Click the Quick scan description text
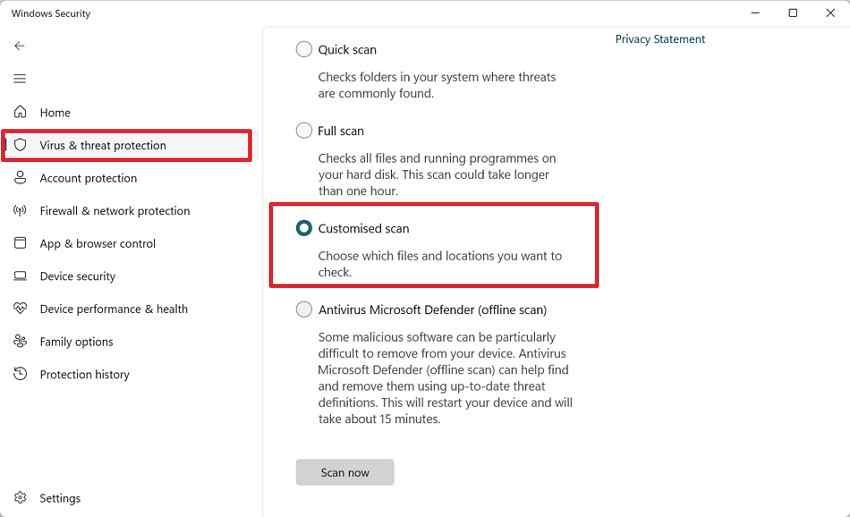Screen dimensions: 850x517 pyautogui.click(x=437, y=85)
